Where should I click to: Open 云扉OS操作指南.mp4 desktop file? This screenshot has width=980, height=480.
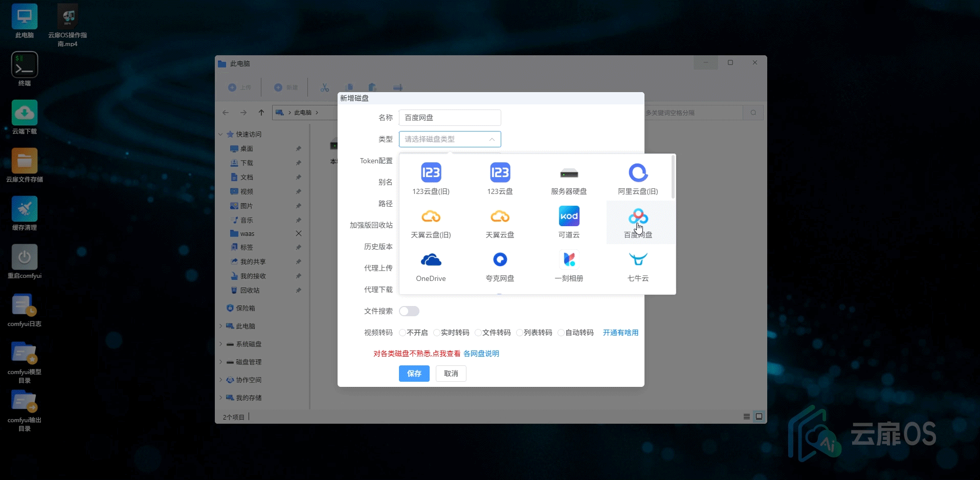68,26
